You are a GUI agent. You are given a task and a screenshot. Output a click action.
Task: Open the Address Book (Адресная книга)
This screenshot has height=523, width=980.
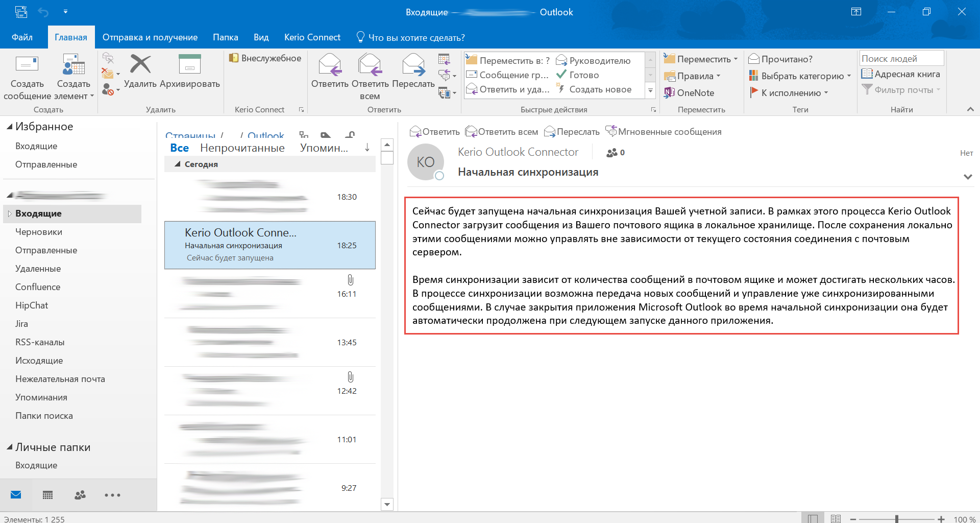pos(901,74)
